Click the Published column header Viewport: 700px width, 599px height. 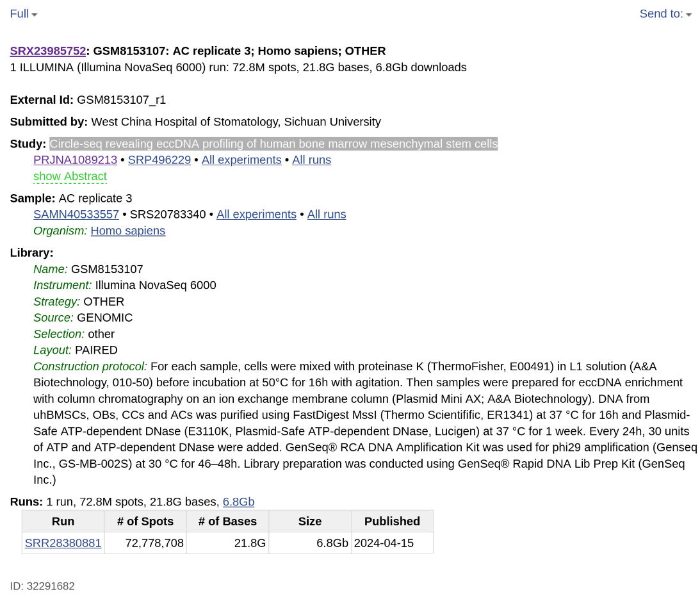coord(392,521)
